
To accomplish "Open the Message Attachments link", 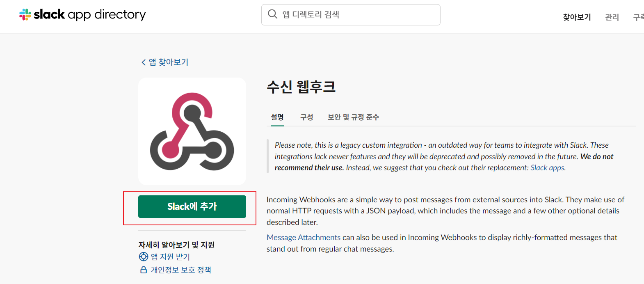I will coord(304,237).
